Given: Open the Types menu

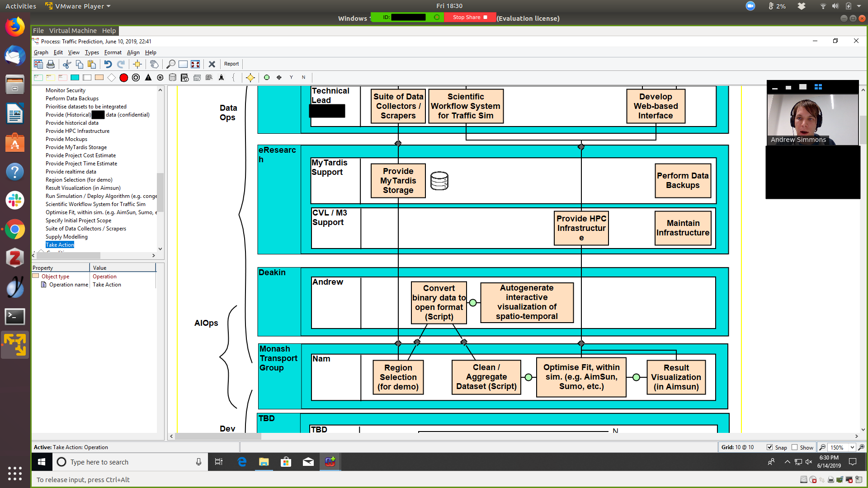Looking at the screenshot, I should [92, 52].
